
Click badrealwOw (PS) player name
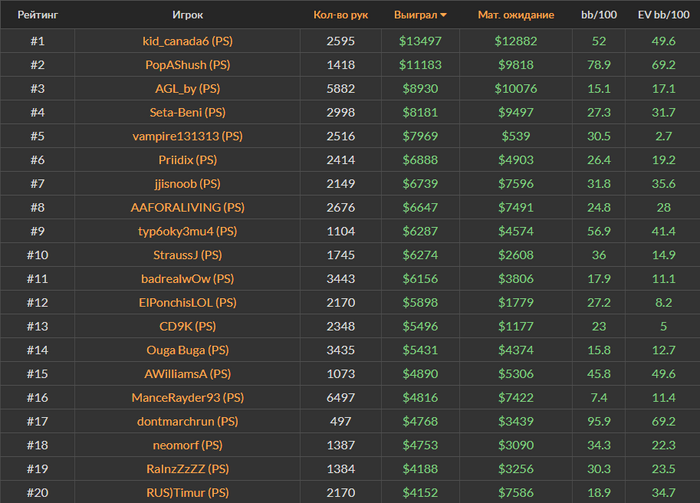(x=187, y=279)
